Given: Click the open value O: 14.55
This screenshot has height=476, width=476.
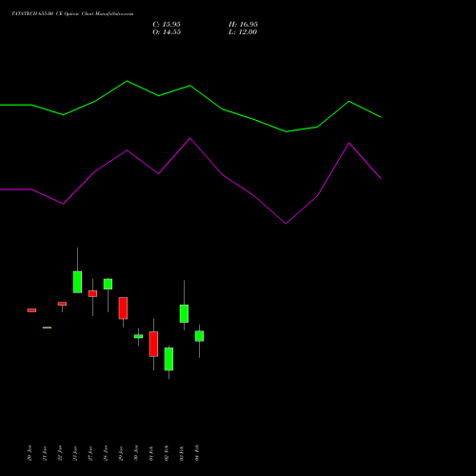Looking at the screenshot, I should [x=167, y=32].
